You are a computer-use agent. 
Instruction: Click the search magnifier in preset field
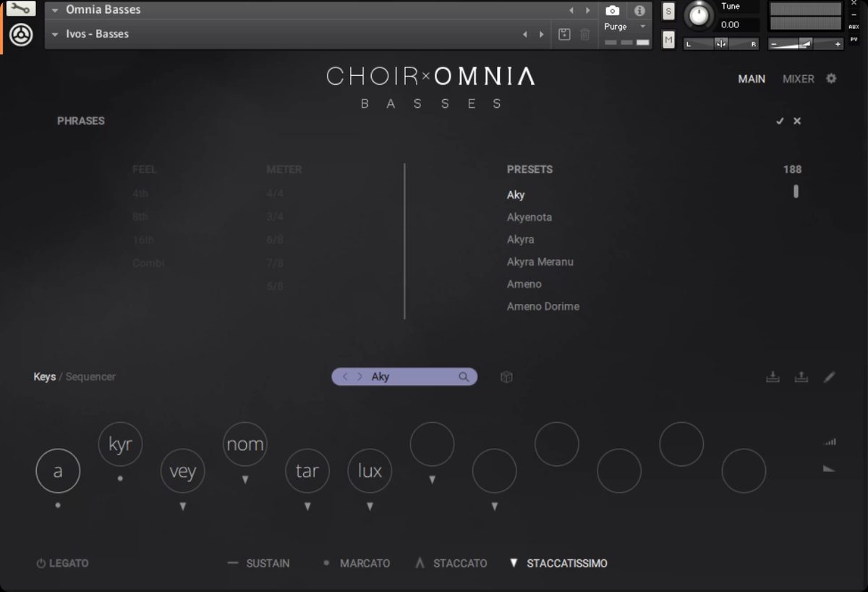click(464, 377)
